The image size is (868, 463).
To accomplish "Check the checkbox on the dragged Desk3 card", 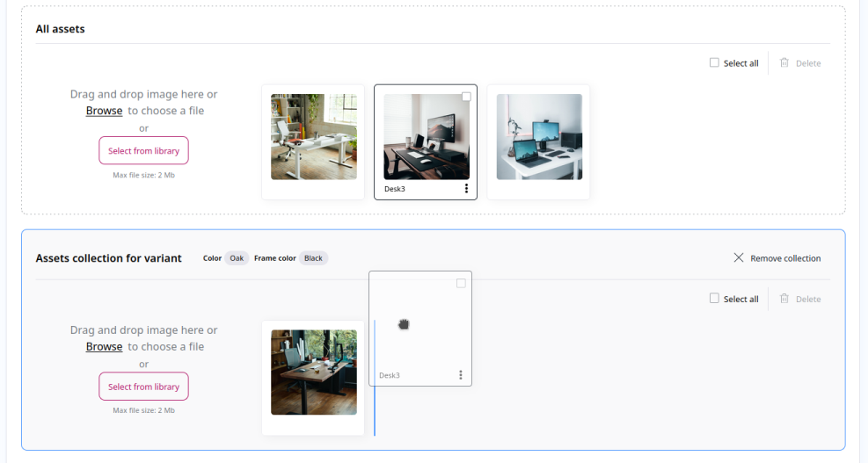I will pyautogui.click(x=461, y=283).
